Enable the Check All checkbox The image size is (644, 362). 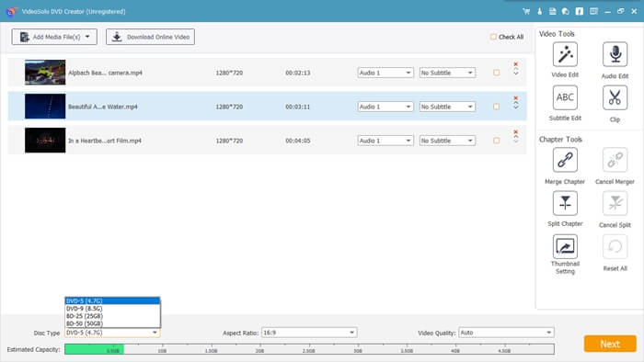coord(493,37)
